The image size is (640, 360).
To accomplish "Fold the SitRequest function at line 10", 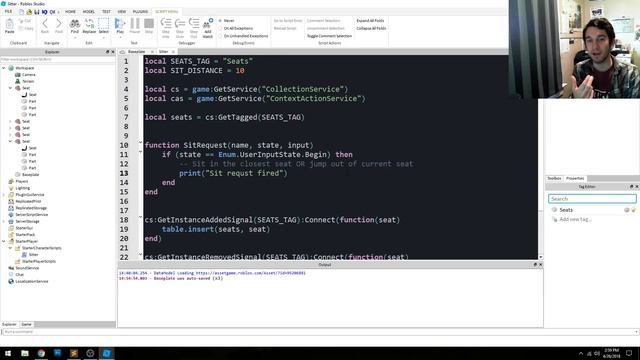I will (x=140, y=142).
